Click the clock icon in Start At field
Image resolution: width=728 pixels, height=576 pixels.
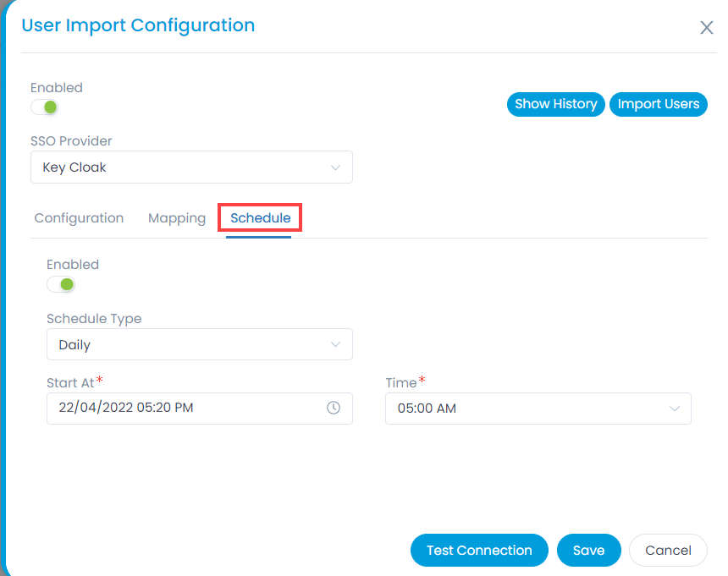coord(334,408)
